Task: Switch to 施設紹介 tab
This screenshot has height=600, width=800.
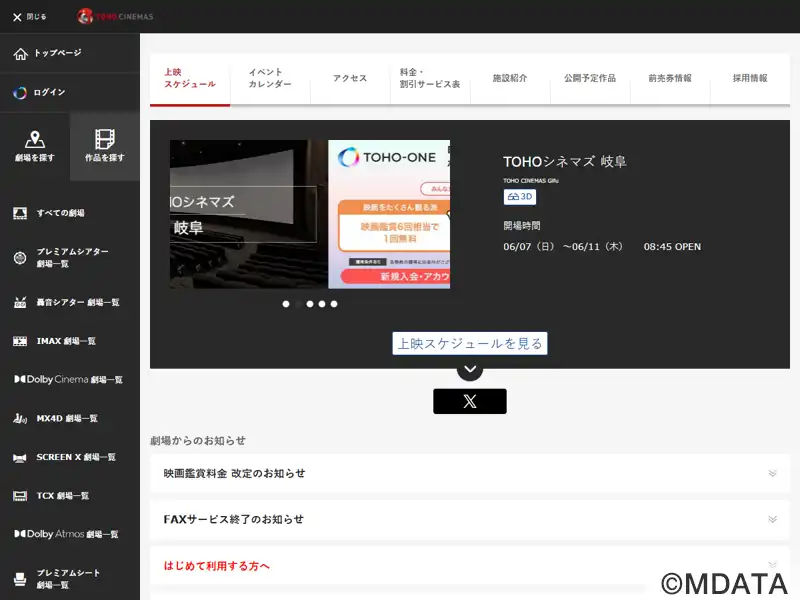Action: coord(510,79)
